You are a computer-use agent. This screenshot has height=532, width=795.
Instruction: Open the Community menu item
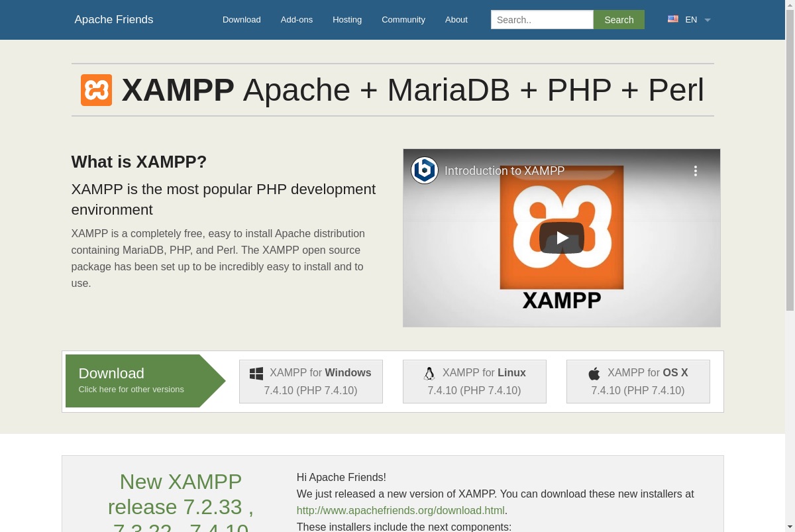(x=403, y=20)
